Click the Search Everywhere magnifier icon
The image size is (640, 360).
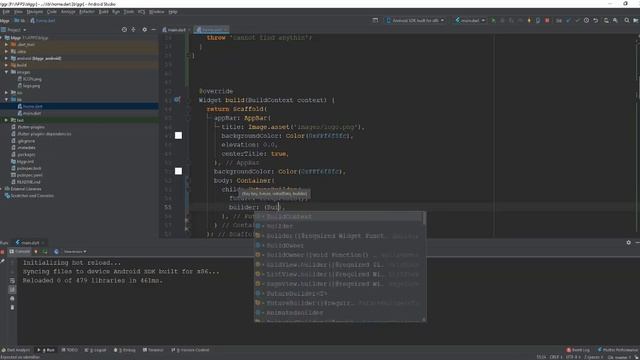click(627, 20)
